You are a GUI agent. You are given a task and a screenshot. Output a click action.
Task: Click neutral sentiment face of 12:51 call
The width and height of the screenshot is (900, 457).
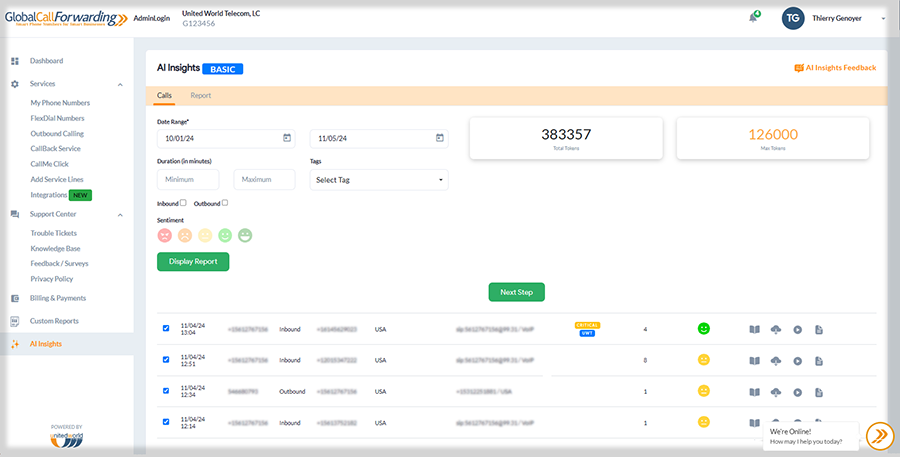[x=704, y=360]
